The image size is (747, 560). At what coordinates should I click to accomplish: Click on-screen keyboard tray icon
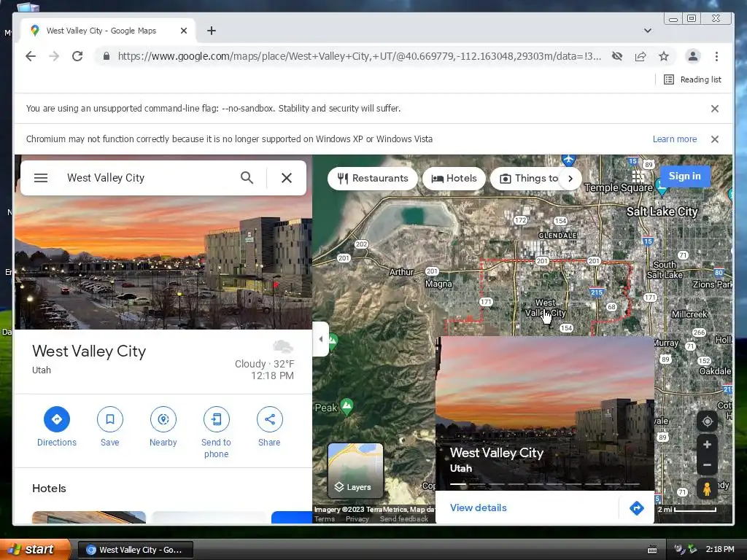click(x=652, y=550)
